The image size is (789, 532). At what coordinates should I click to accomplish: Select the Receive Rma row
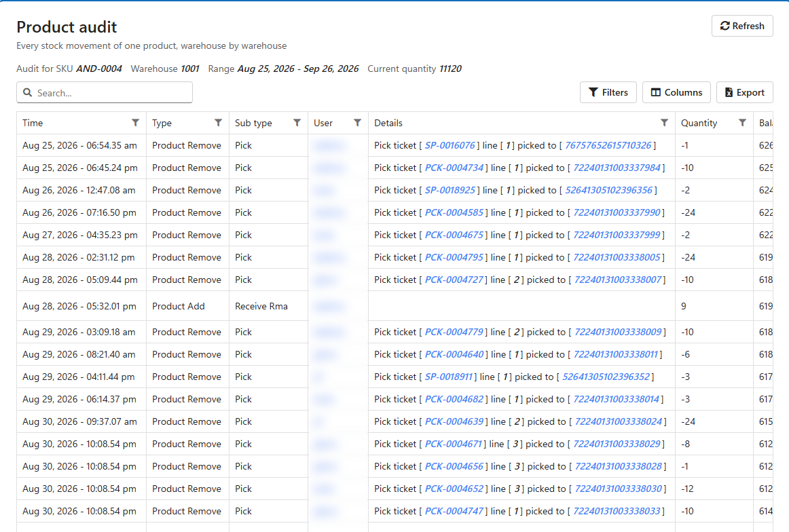click(x=395, y=306)
